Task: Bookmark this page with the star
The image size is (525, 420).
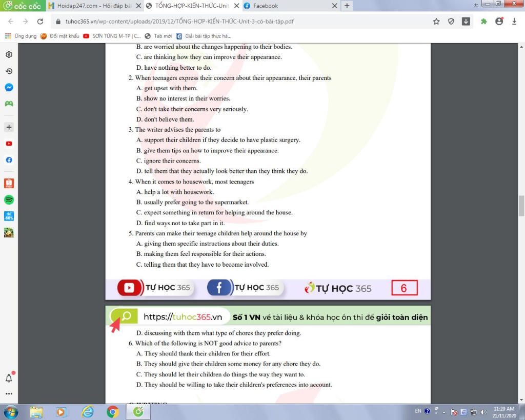Action: [x=436, y=22]
